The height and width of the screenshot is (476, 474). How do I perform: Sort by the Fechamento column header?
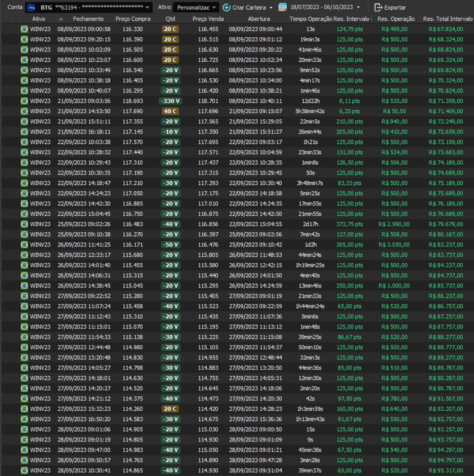click(x=88, y=19)
